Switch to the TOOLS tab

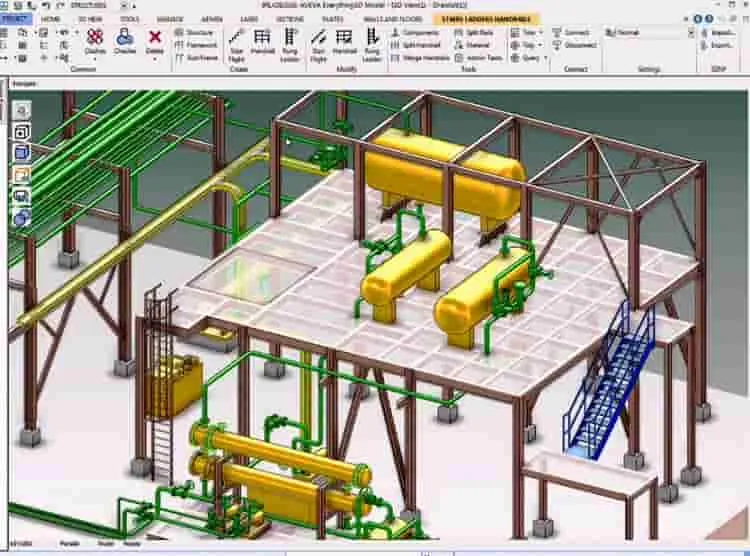(x=129, y=19)
